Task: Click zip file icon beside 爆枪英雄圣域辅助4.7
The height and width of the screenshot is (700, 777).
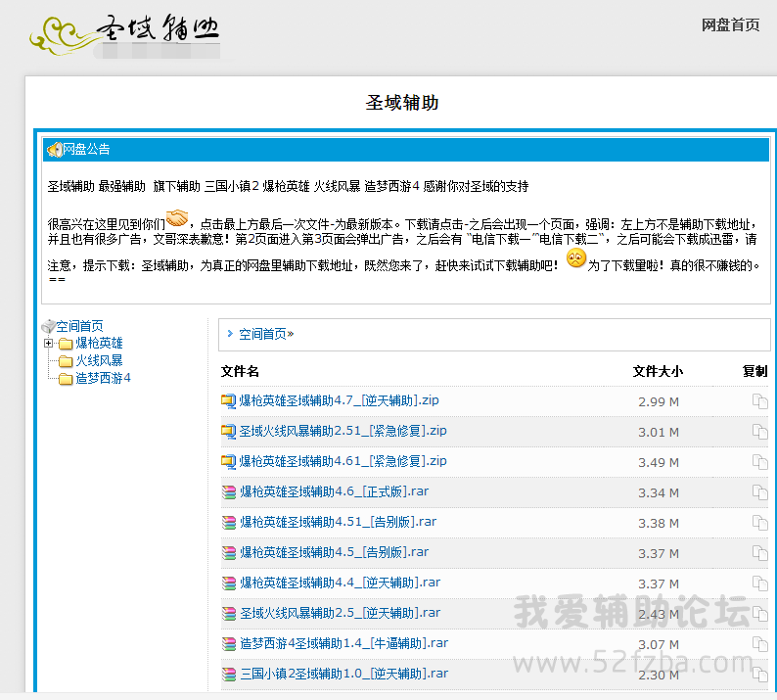Action: (x=228, y=401)
